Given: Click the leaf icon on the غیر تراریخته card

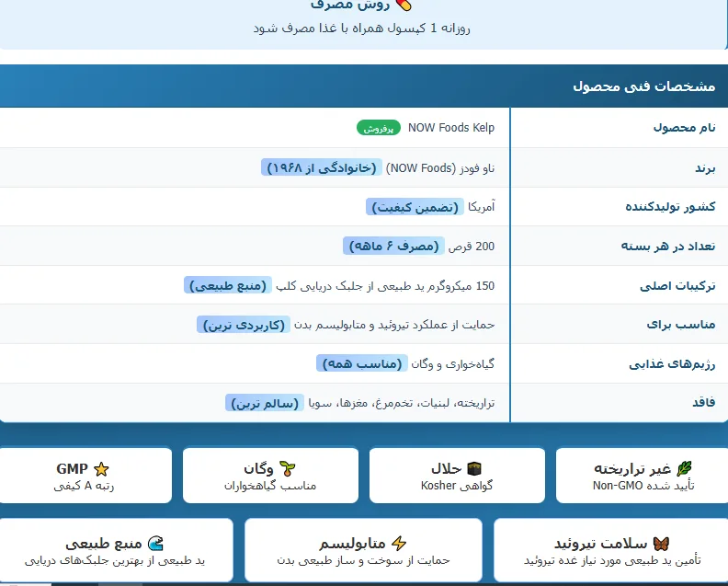Looking at the screenshot, I should (684, 469).
